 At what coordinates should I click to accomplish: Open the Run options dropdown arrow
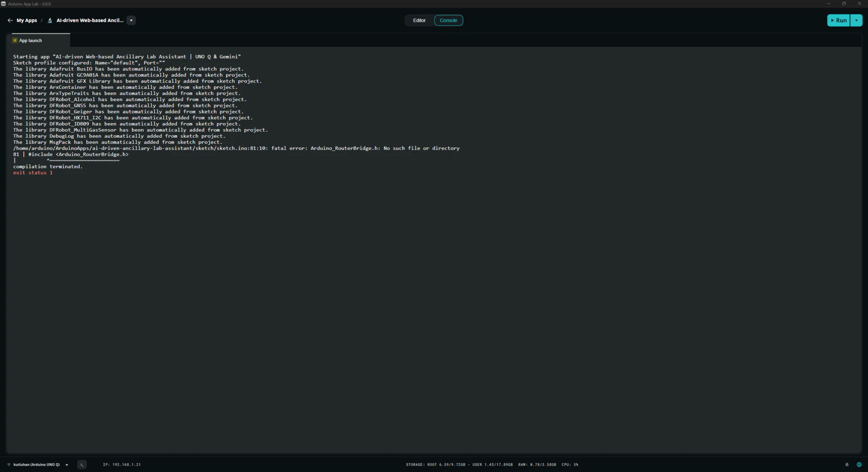[x=857, y=21]
